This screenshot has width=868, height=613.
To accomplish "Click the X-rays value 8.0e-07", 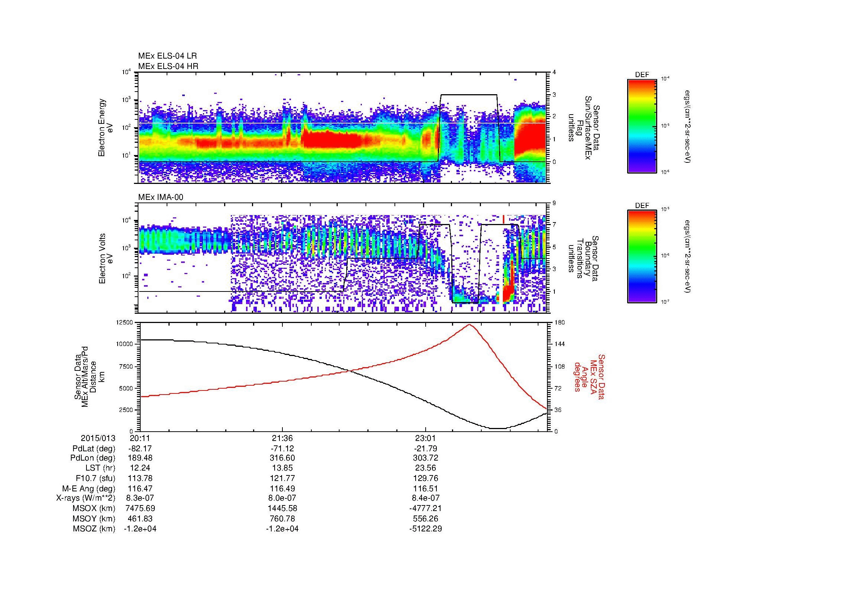I will coord(282,498).
